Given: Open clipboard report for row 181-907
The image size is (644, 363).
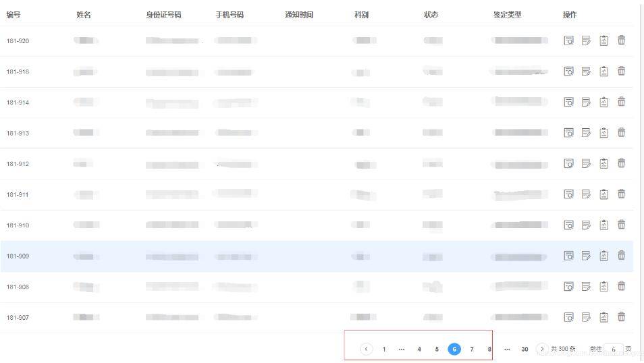Looking at the screenshot, I should (x=603, y=317).
